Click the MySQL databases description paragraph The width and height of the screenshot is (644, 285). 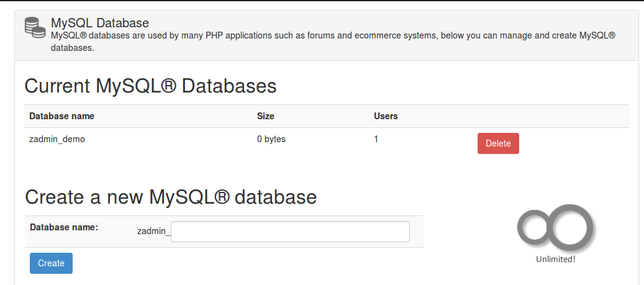coord(333,42)
